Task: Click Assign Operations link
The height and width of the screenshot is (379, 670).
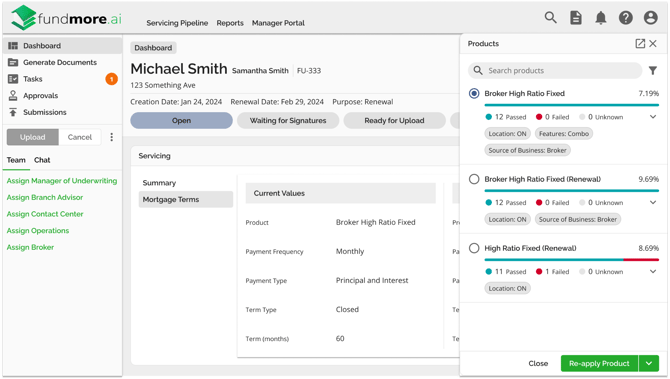Action: coord(38,231)
